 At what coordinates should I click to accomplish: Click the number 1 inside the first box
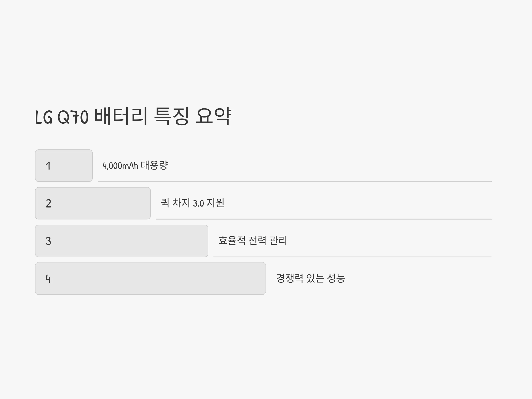tap(48, 166)
